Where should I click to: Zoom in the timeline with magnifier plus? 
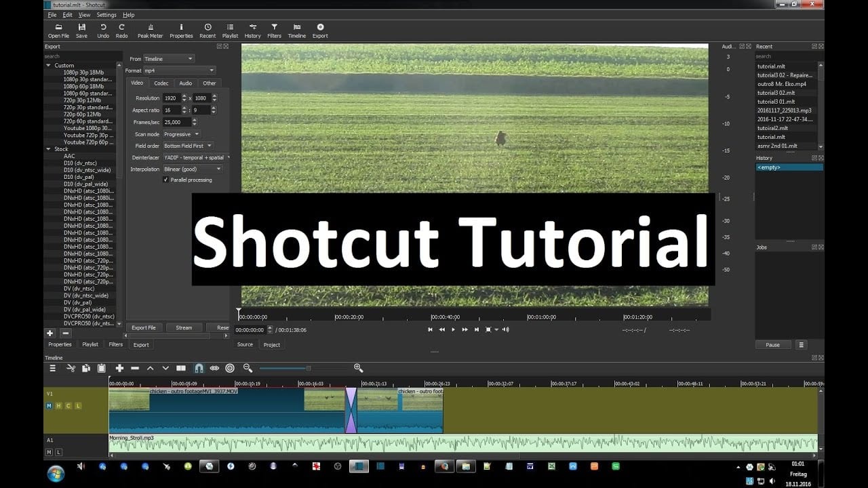pos(359,368)
